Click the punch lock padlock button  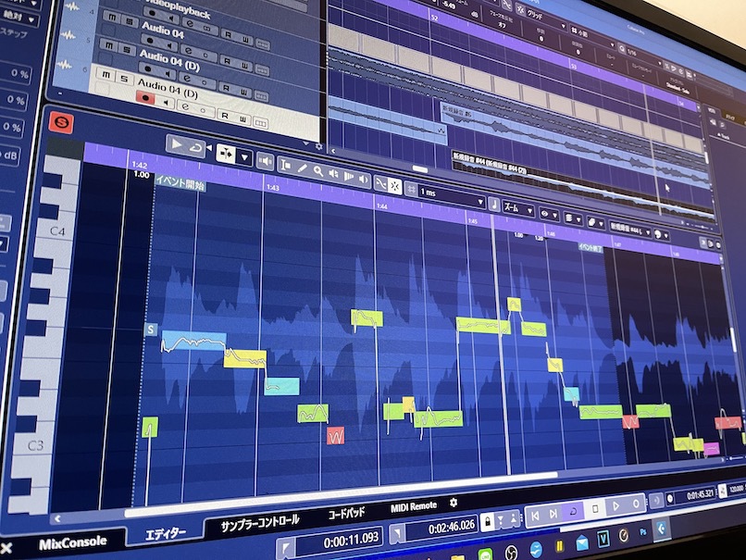click(487, 521)
